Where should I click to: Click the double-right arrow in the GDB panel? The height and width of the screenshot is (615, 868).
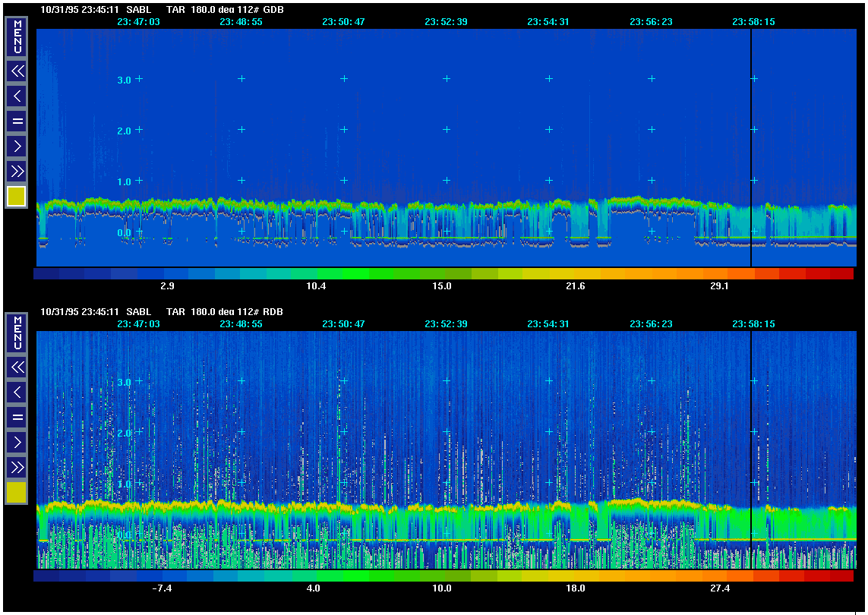(17, 171)
